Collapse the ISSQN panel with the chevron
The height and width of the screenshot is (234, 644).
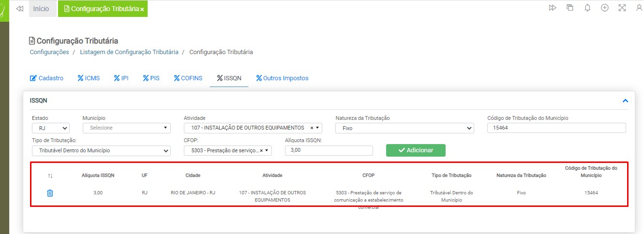625,101
